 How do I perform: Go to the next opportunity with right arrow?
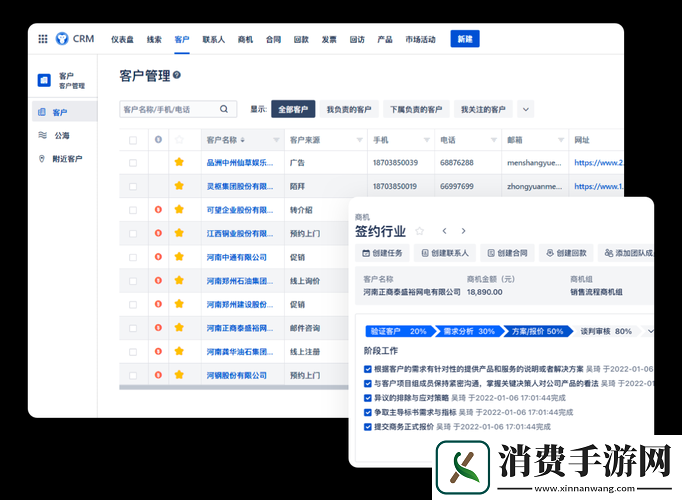click(463, 231)
